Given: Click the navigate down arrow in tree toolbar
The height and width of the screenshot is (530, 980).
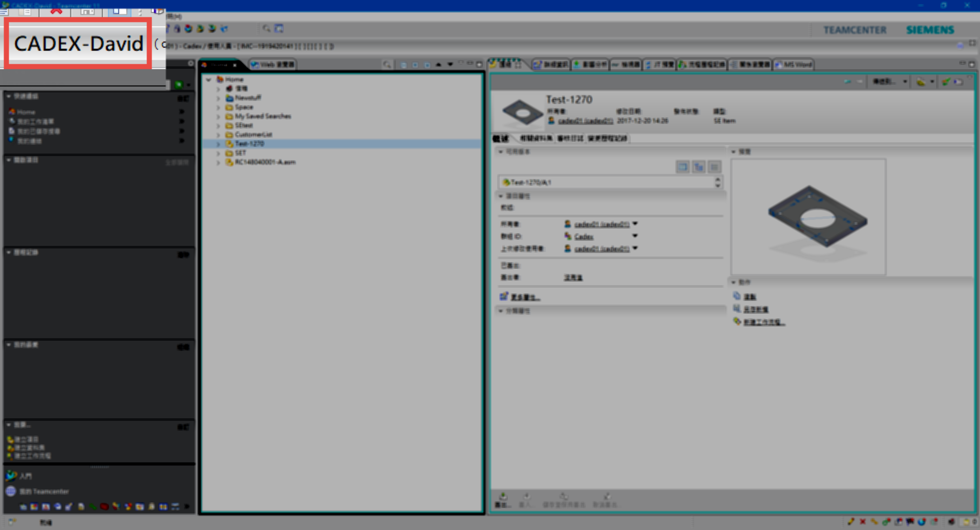Looking at the screenshot, I should [450, 65].
